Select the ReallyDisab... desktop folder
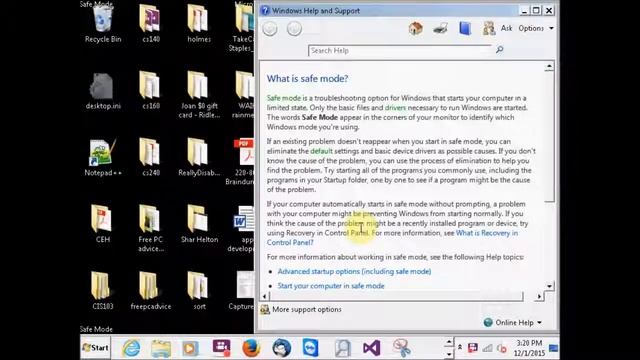The height and width of the screenshot is (360, 640). pos(199,158)
